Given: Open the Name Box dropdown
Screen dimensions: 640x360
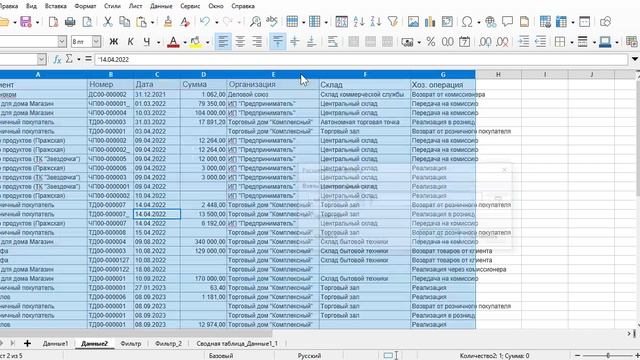Looking at the screenshot, I should (x=42, y=60).
